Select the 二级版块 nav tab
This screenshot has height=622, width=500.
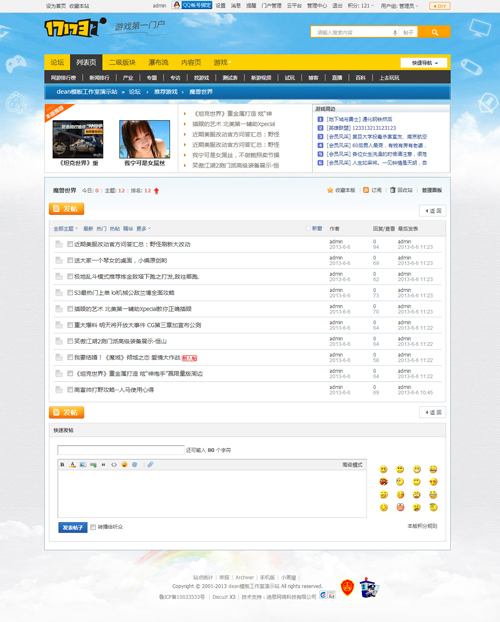[122, 62]
